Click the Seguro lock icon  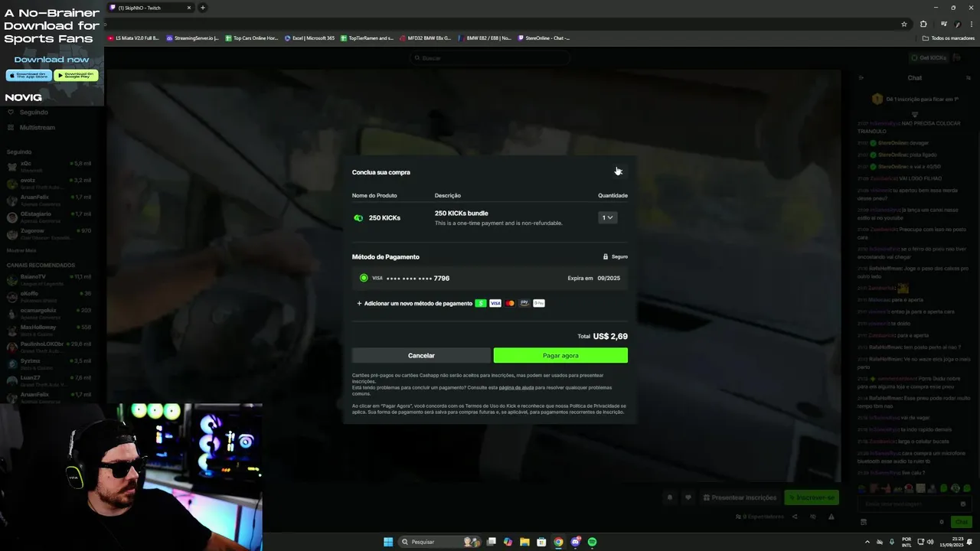(606, 256)
